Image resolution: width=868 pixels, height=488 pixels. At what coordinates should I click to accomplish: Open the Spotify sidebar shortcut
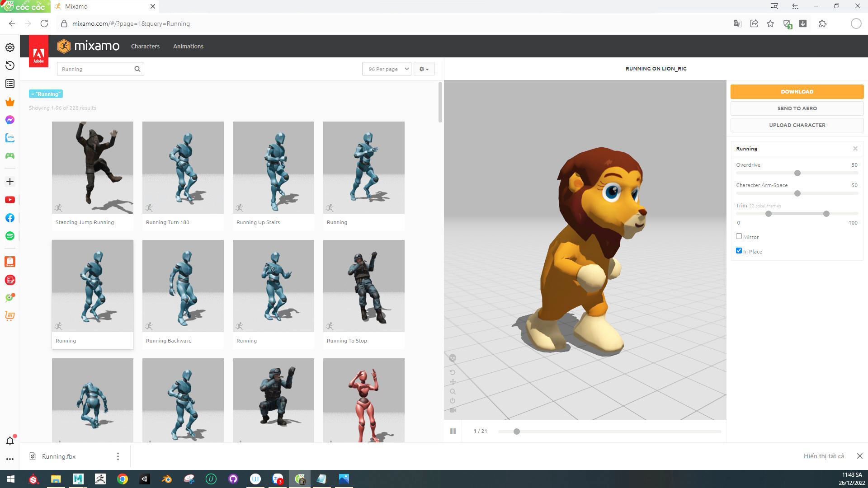10,236
